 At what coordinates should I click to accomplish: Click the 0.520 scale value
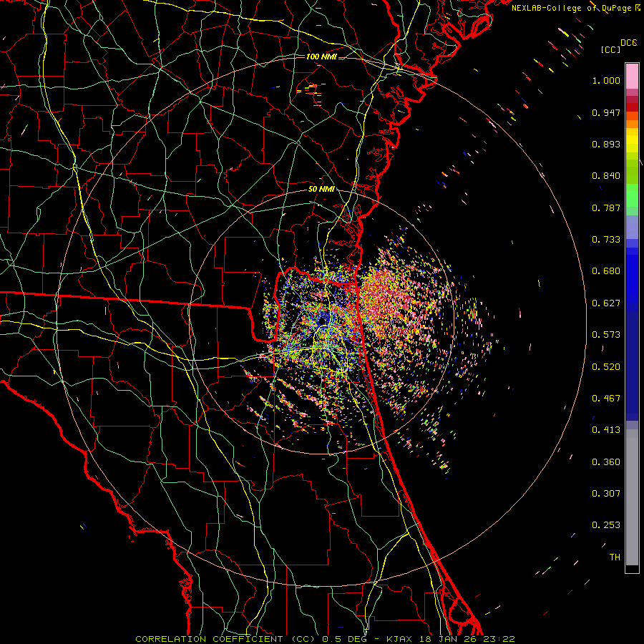(606, 367)
